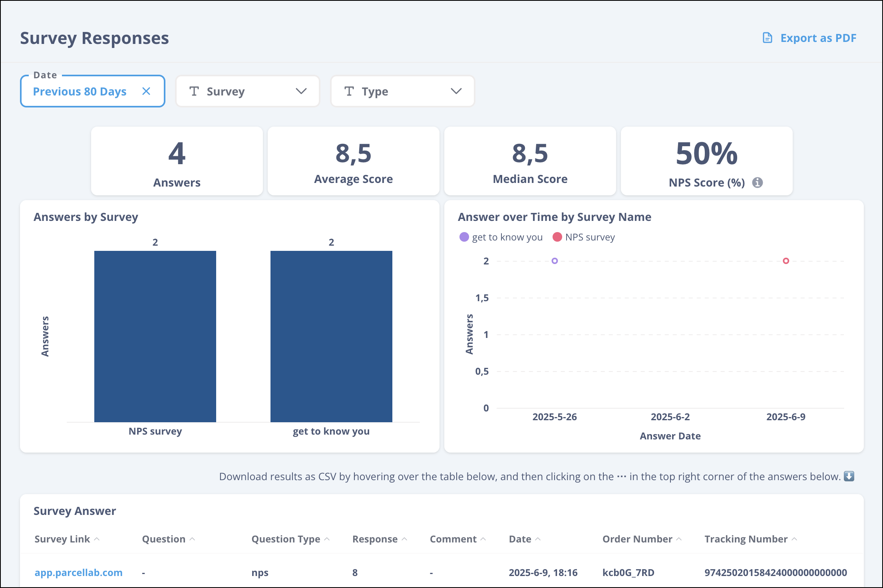Image resolution: width=883 pixels, height=588 pixels.
Task: Click the Export as PDF link
Action: click(818, 38)
